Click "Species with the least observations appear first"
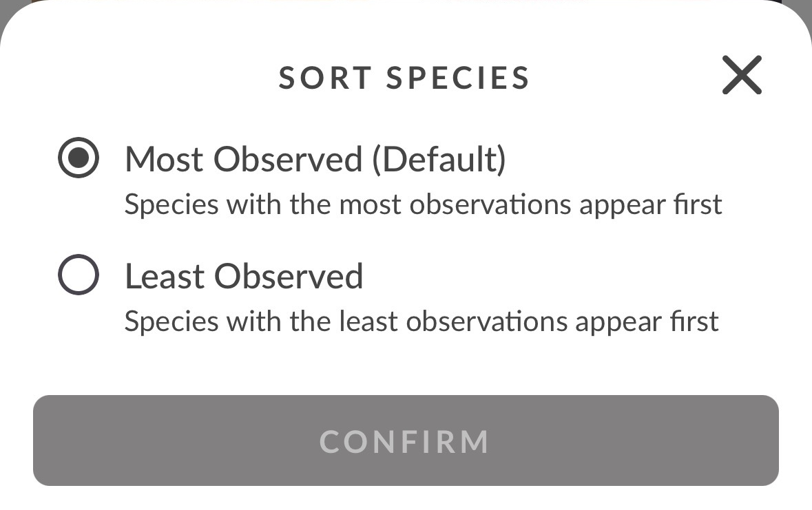This screenshot has width=812, height=510. point(421,321)
